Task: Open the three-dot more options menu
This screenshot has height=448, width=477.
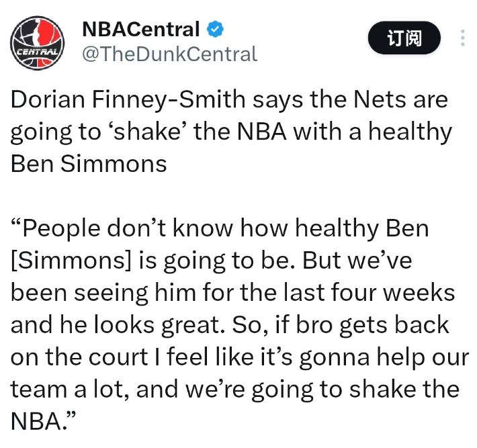Action: coord(462,38)
